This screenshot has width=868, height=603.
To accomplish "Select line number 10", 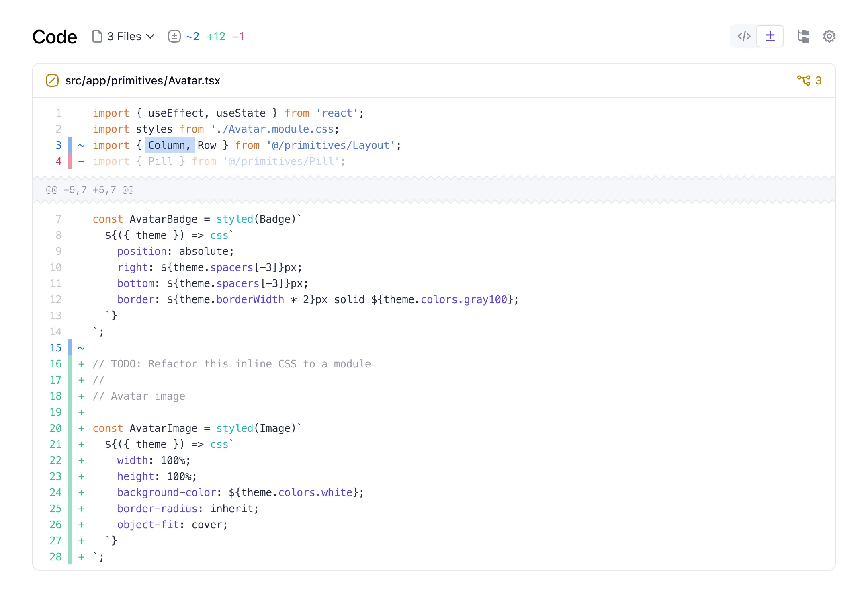I will pyautogui.click(x=55, y=267).
